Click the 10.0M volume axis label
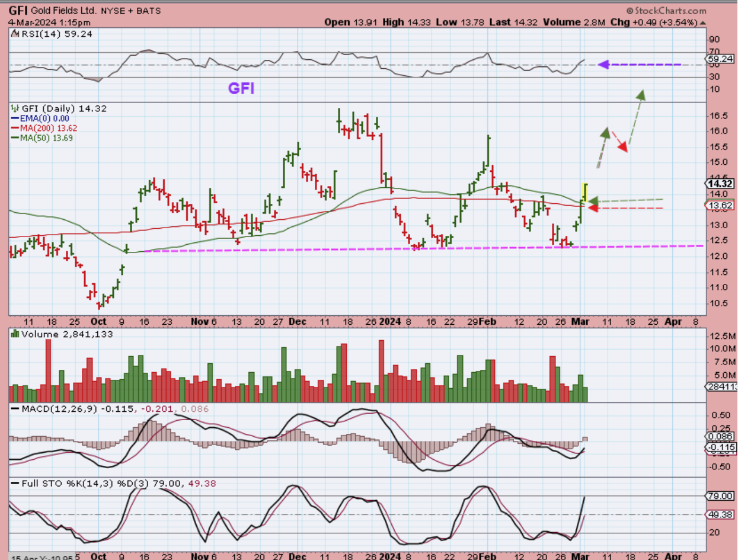738x560 pixels. tap(724, 348)
